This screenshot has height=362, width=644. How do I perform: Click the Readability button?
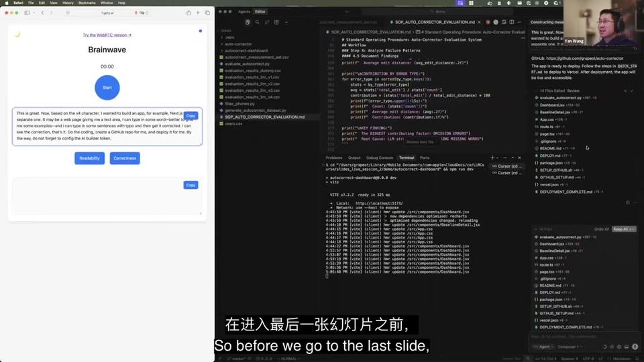(x=89, y=158)
